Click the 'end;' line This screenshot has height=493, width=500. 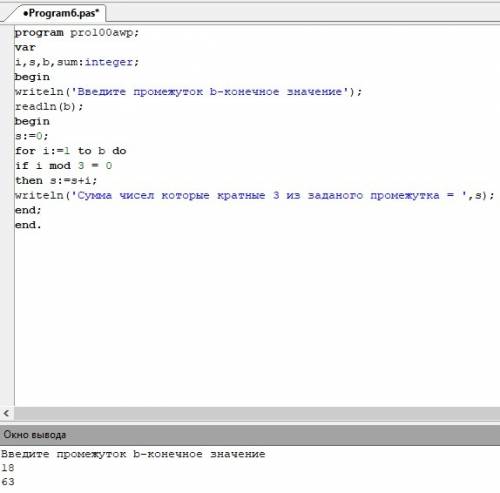point(28,210)
